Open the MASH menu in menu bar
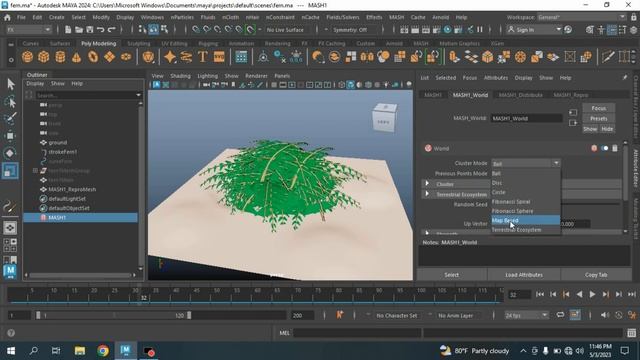This screenshot has height=360, width=640. (x=396, y=17)
